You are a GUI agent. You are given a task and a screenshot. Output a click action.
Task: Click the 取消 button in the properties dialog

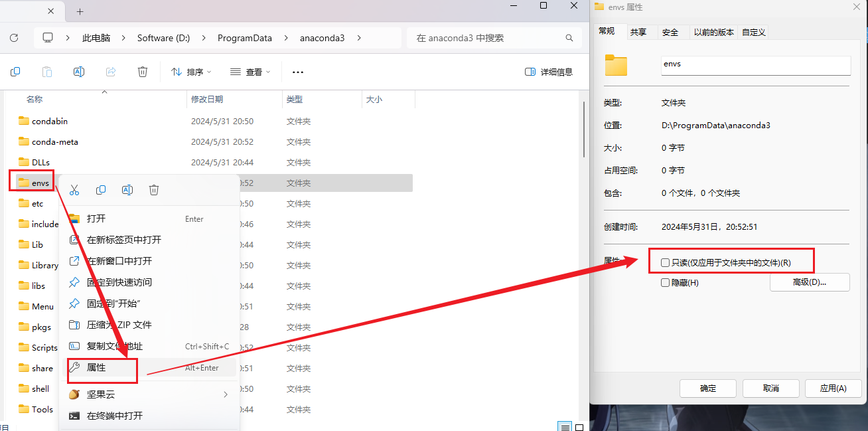click(x=770, y=388)
